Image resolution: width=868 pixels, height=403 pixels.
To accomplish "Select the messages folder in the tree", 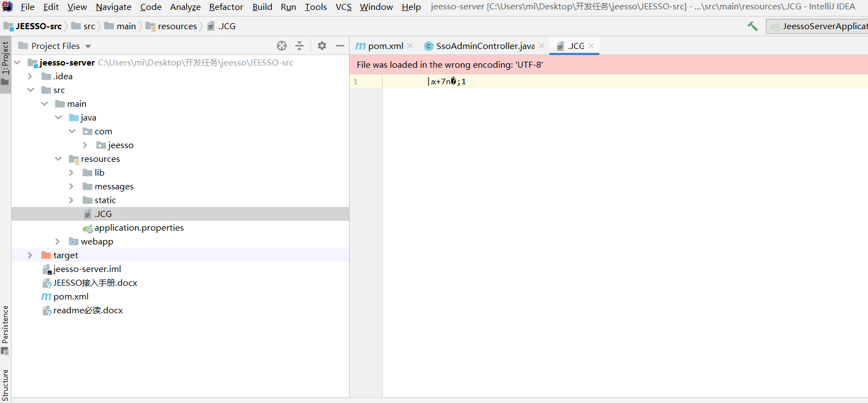I will (114, 187).
